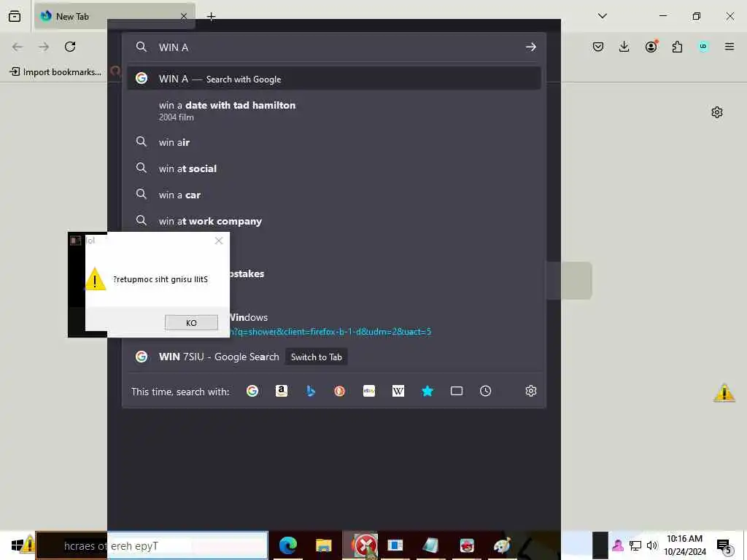This screenshot has width=747, height=560.
Task: Expand the list all tabs chevron
Action: point(602,16)
